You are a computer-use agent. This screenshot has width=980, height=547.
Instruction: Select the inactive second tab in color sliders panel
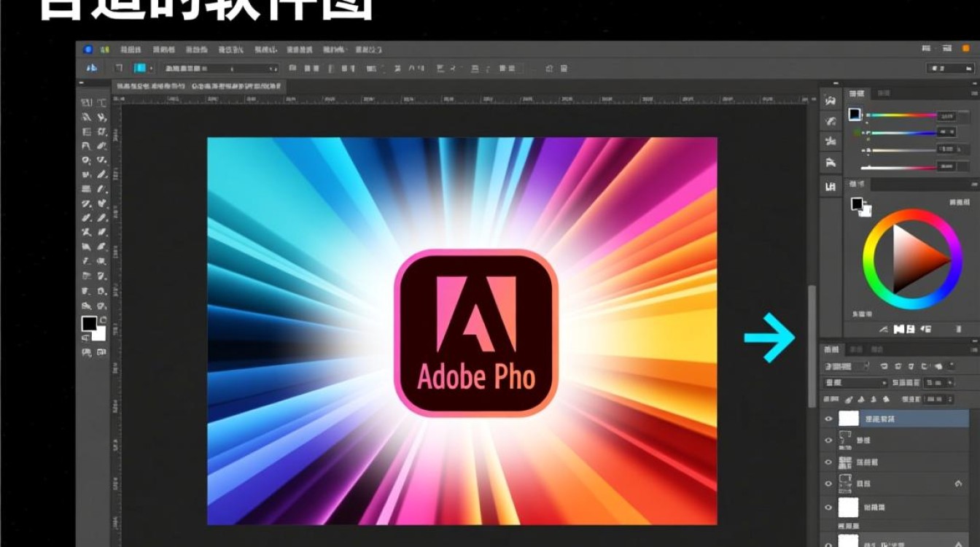pyautogui.click(x=883, y=93)
